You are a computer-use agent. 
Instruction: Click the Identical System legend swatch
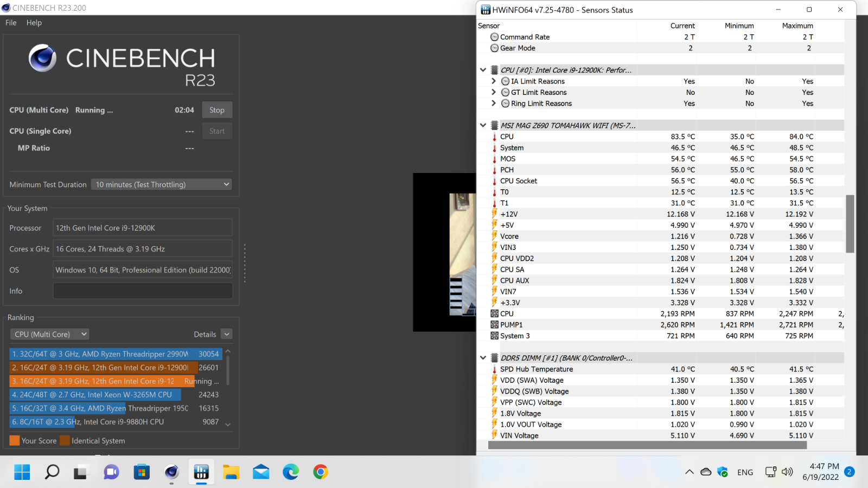click(x=65, y=441)
